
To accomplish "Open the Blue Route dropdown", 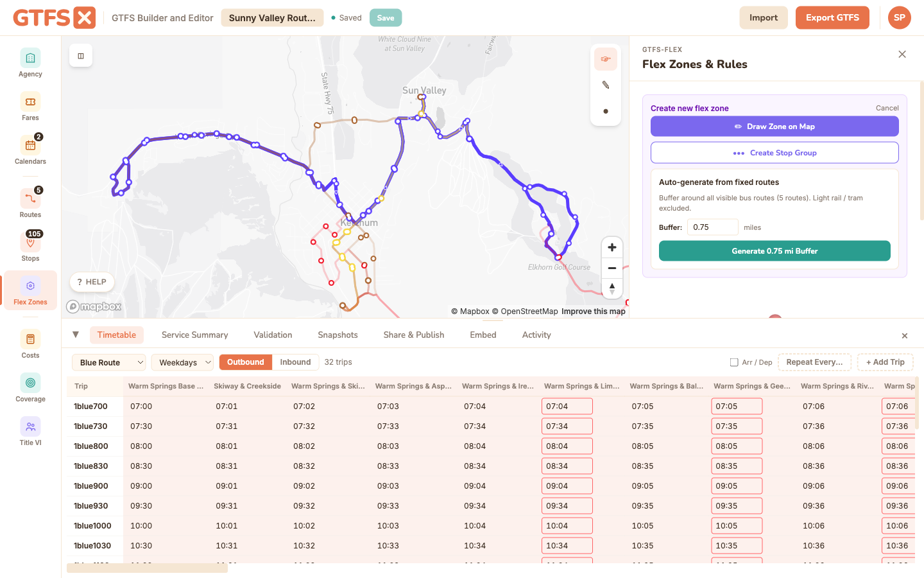I will click(108, 362).
